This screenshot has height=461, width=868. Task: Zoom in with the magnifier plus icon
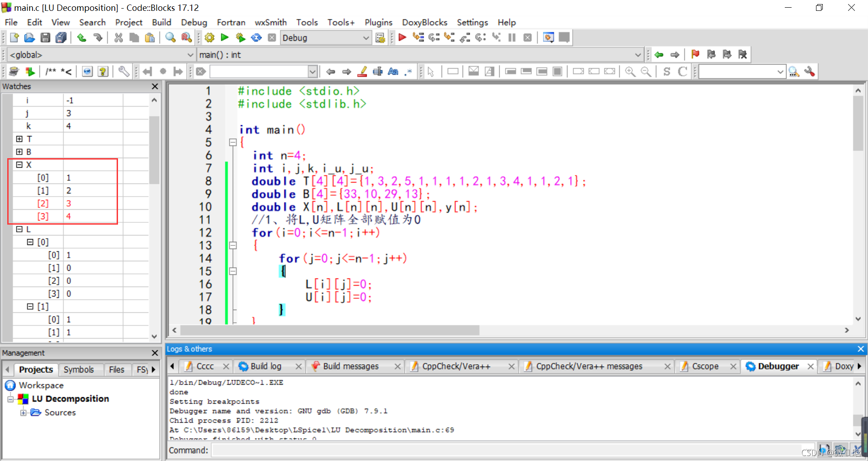(630, 71)
